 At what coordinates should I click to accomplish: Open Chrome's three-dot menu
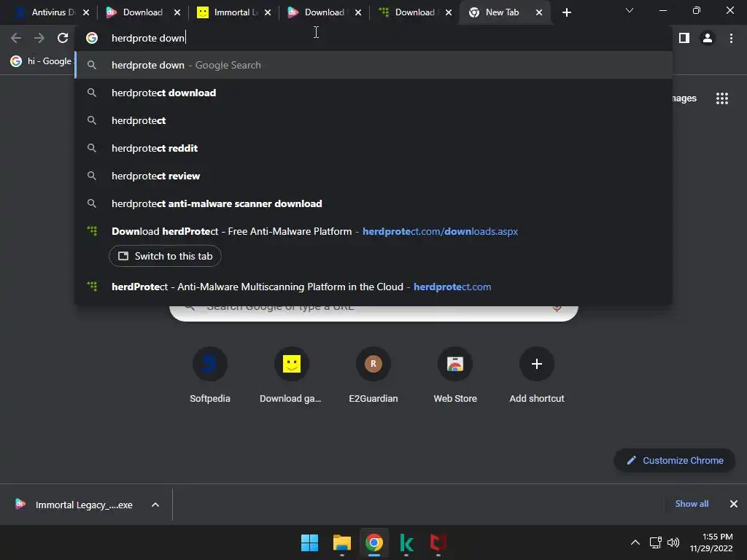731,38
